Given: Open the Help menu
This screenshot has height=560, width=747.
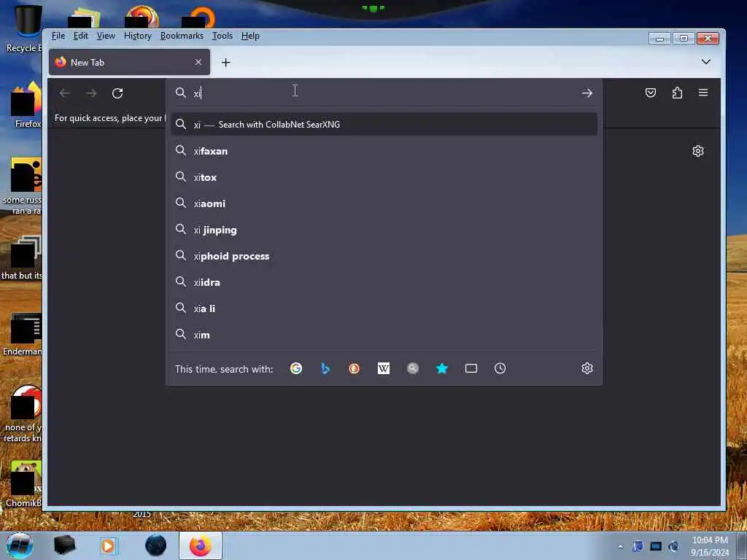Looking at the screenshot, I should tap(250, 36).
